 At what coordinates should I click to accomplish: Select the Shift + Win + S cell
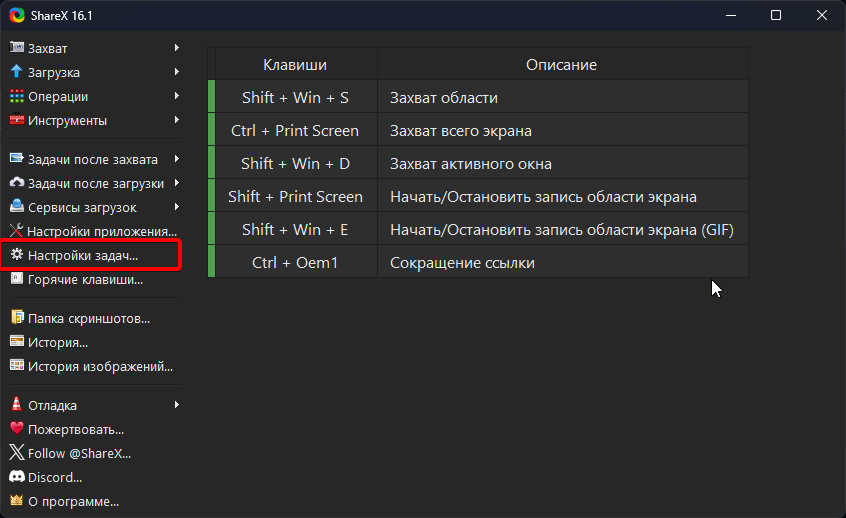click(x=296, y=97)
